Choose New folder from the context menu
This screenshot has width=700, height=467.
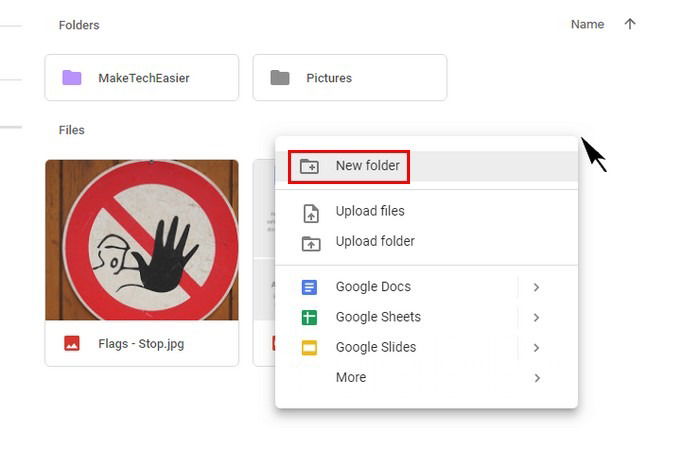pos(368,166)
